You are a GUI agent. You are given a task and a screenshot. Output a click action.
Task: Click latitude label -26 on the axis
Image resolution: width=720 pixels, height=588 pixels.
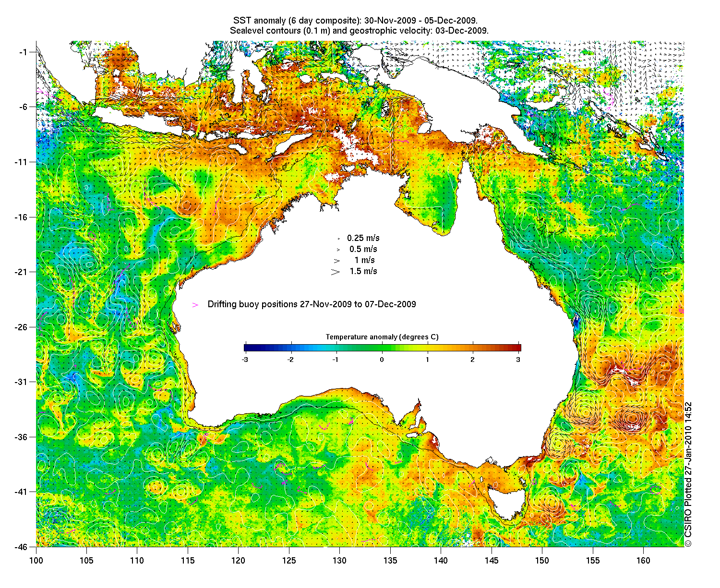point(22,327)
